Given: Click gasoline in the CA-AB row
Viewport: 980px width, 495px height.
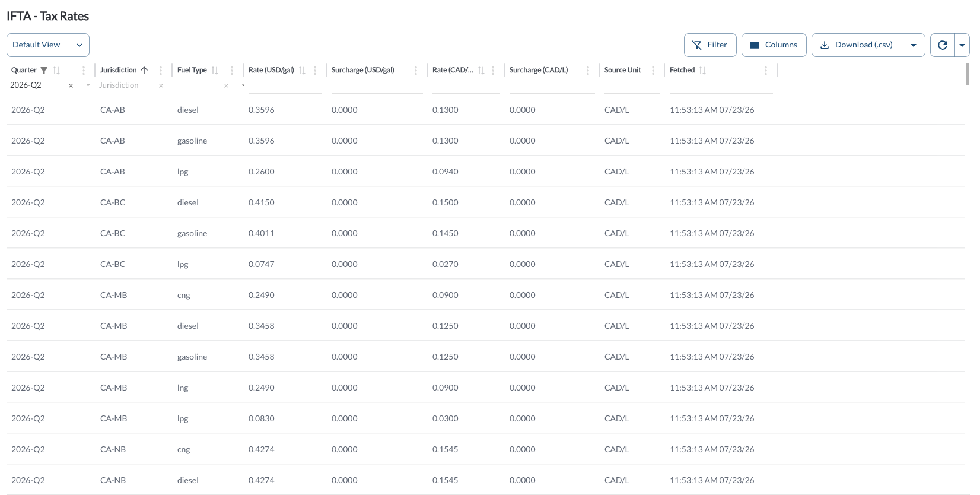Looking at the screenshot, I should [192, 141].
